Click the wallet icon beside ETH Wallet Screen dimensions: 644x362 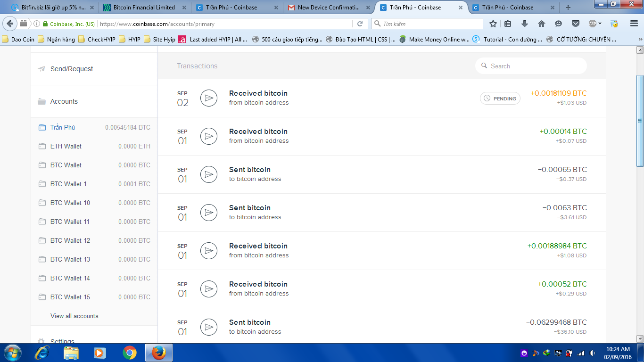pyautogui.click(x=42, y=146)
